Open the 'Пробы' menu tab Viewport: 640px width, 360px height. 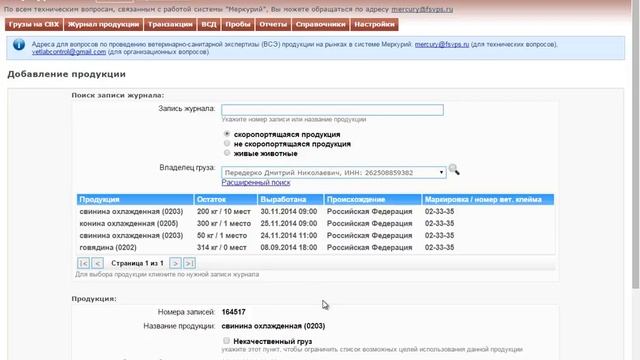click(238, 24)
